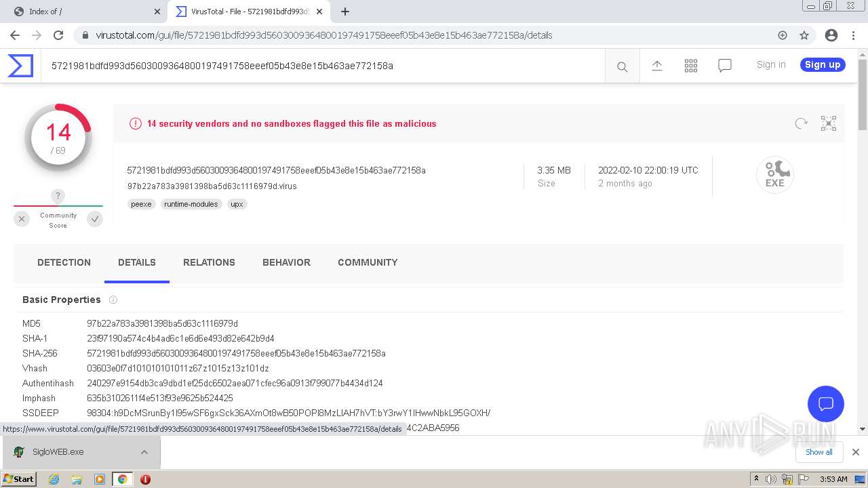Screen dimensions: 868x488
Task: Open the RELATIONS tab
Action: click(209, 262)
